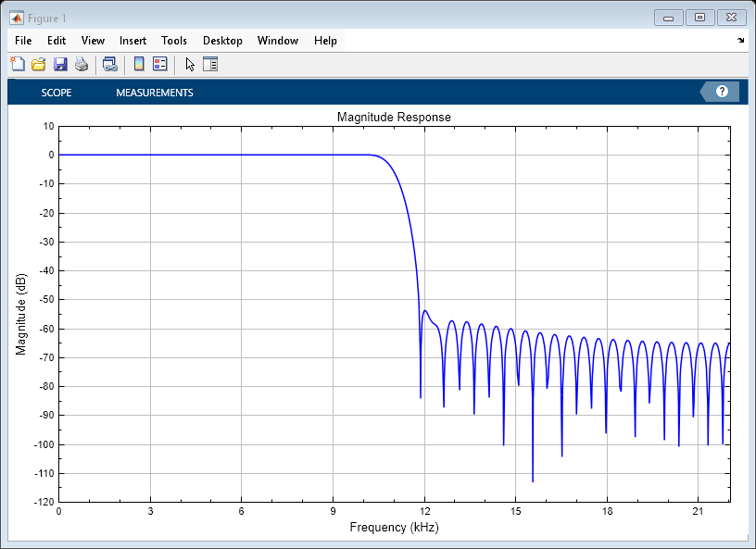Click the y-axis tick label -120
Viewport: 756px width, 549px height.
pos(44,502)
